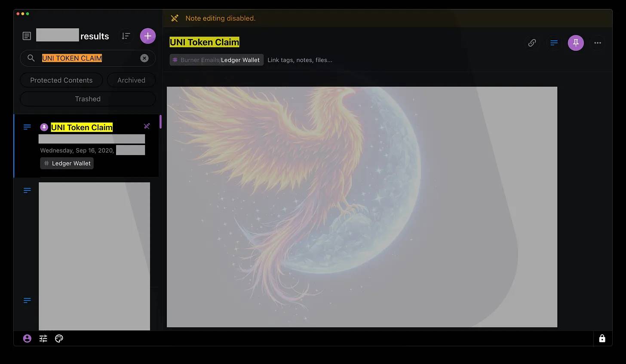Clear the search field text
The height and width of the screenshot is (364, 626).
pos(144,58)
